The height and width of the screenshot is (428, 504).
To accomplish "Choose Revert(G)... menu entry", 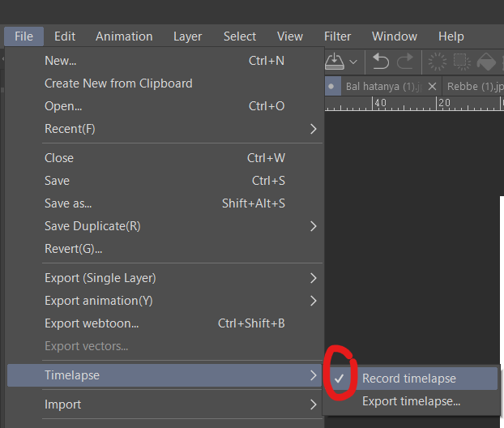I will [x=164, y=249].
